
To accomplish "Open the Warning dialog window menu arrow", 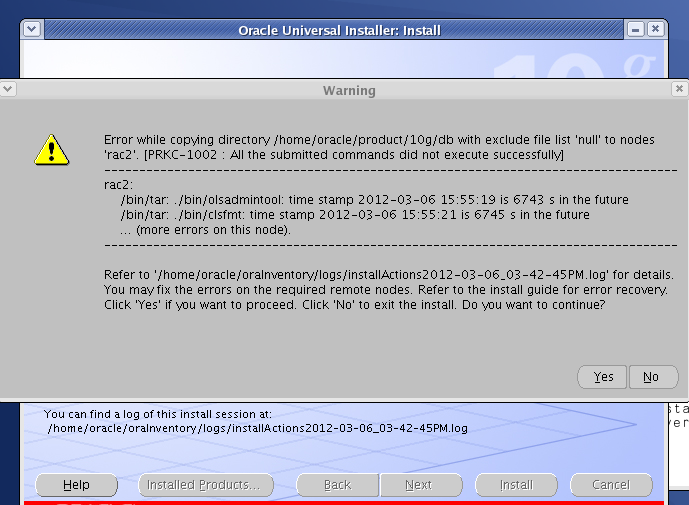I will point(7,89).
